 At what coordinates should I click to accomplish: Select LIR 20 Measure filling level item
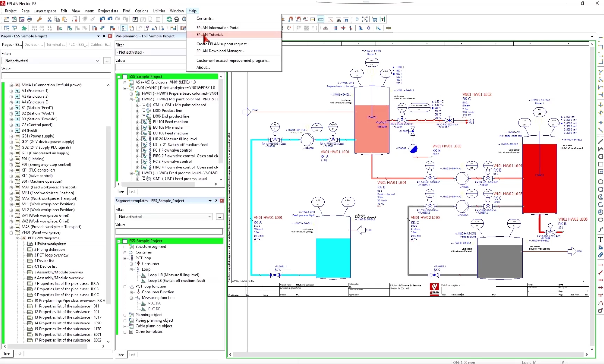point(175,139)
